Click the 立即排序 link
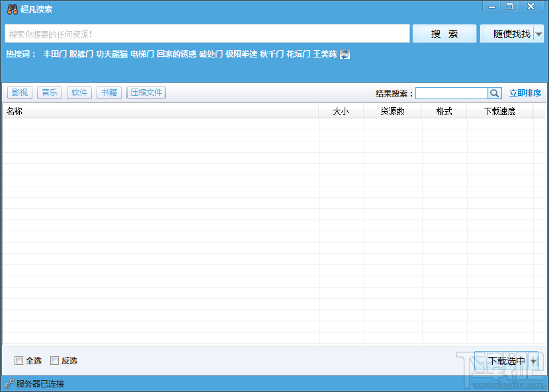Viewport: 549px width, 392px height. click(525, 93)
